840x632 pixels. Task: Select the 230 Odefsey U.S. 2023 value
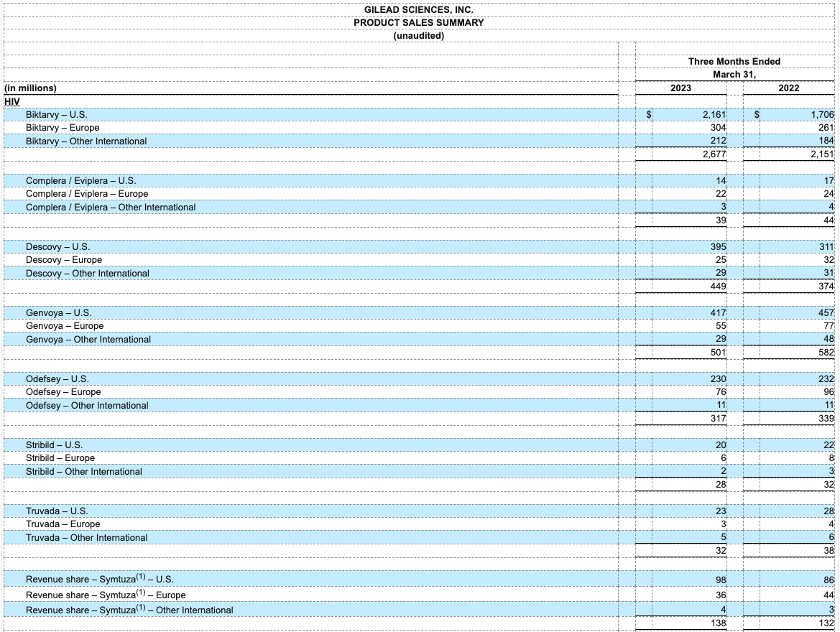(718, 379)
